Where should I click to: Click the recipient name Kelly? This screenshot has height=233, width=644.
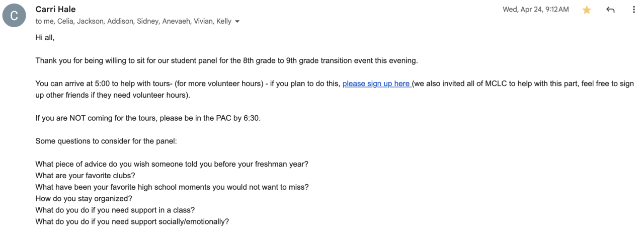(x=223, y=21)
